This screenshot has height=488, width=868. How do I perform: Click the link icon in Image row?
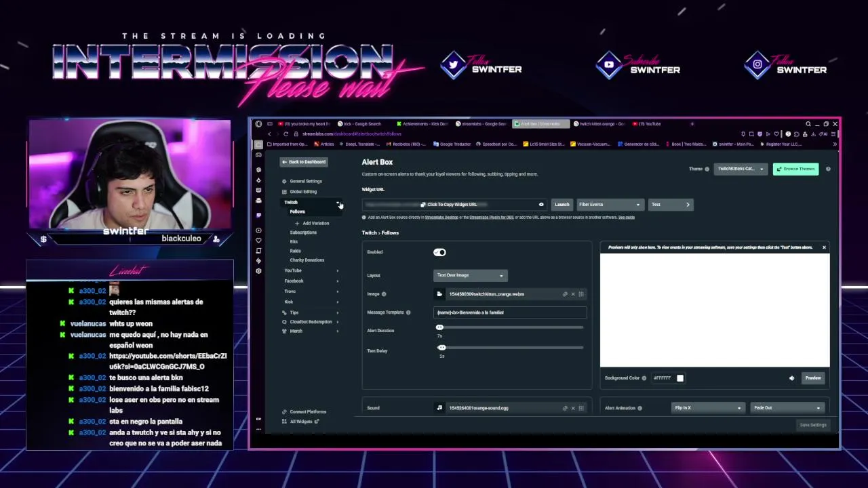[x=565, y=294]
